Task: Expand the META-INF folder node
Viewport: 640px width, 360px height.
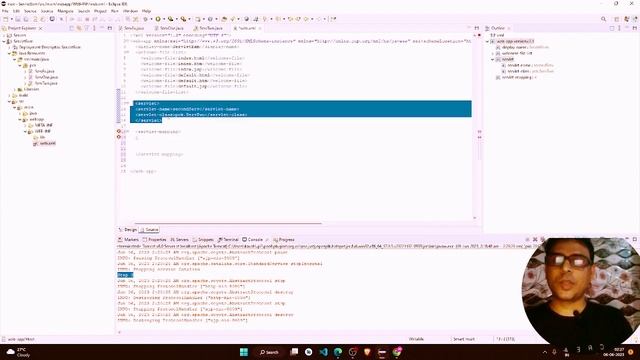Action: pos(25,125)
